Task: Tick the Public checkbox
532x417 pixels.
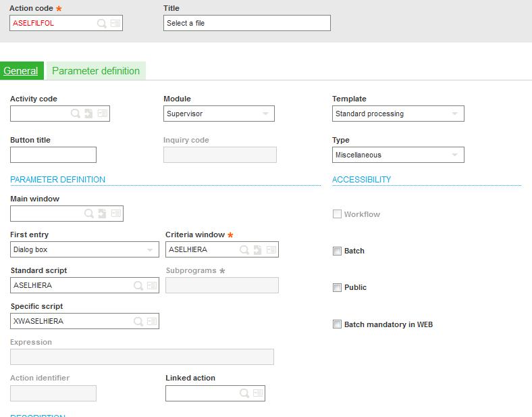Action: point(337,287)
